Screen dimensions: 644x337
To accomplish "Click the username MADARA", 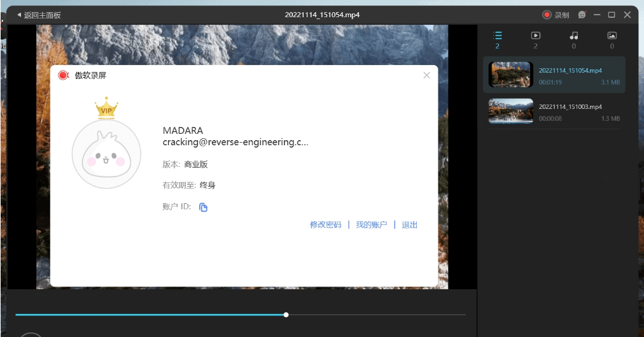I will [x=183, y=131].
